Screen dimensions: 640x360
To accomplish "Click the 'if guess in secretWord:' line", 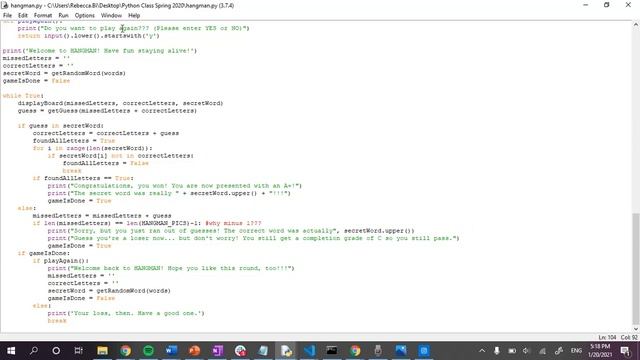I will [61, 126].
